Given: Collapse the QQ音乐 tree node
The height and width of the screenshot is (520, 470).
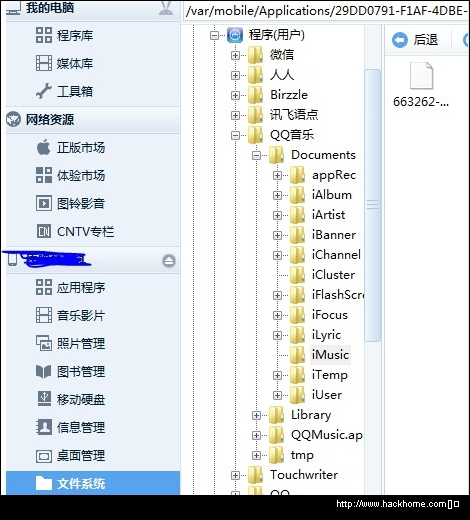Looking at the screenshot, I should (235, 135).
